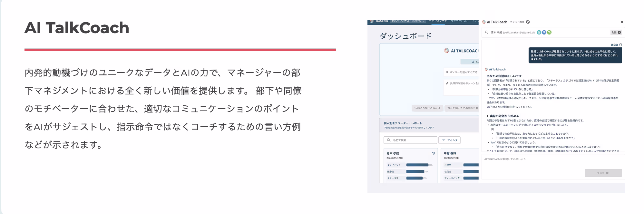Click the 1. 実際の対話から始める heading

(503, 116)
